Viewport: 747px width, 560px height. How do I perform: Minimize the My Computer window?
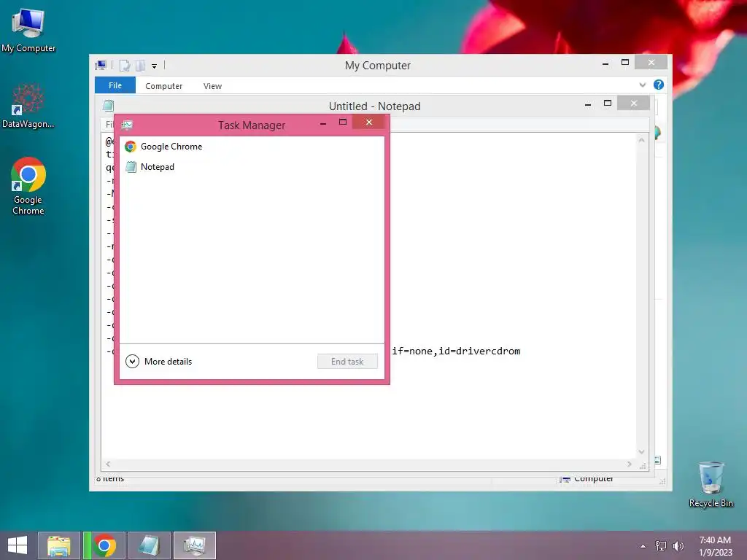coord(605,63)
